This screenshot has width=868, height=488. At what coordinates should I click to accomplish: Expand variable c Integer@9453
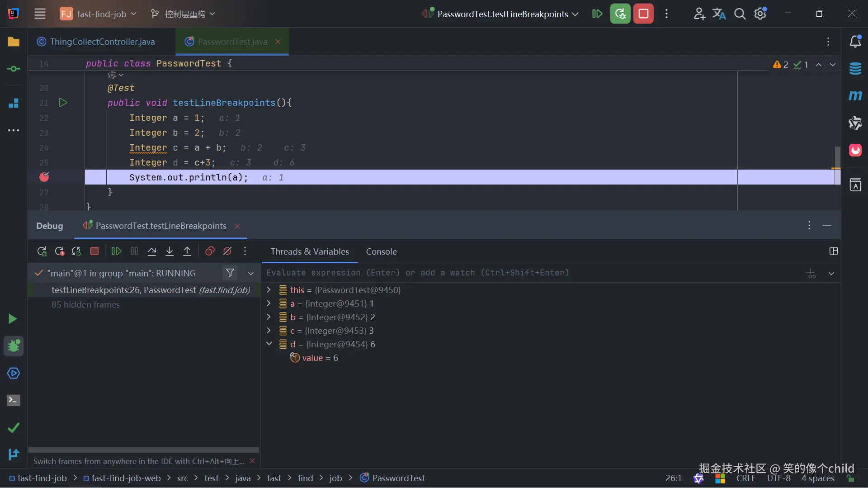click(x=269, y=330)
